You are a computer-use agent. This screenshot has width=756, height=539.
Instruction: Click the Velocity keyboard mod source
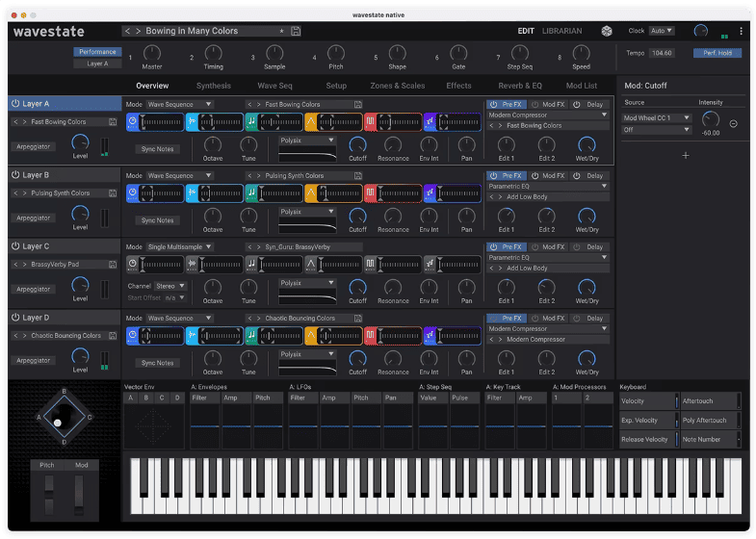(x=648, y=401)
